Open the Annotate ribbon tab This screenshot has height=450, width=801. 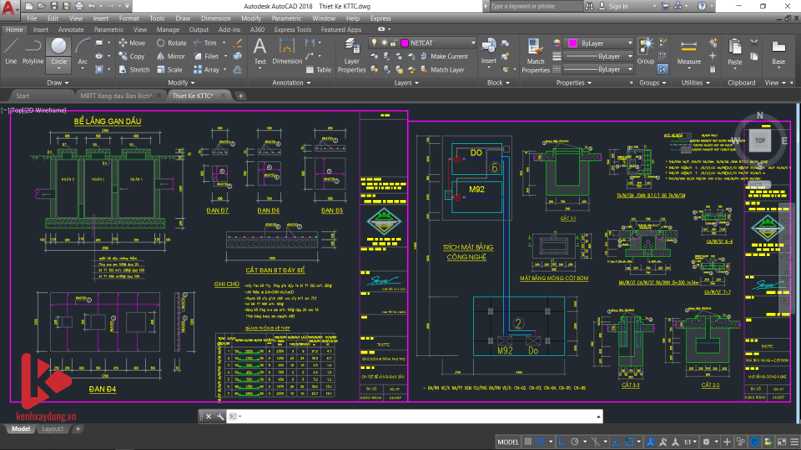[71, 30]
